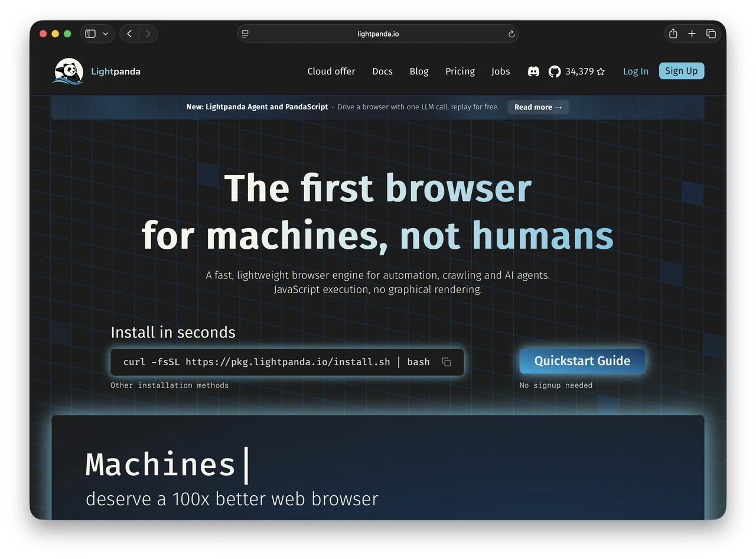Go to the Docs page
The image size is (756, 559).
[382, 71]
